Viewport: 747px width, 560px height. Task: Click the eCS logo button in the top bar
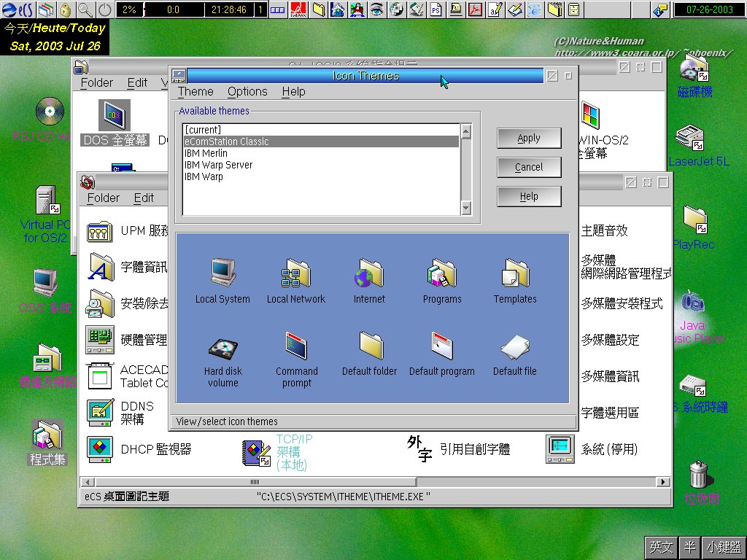coord(18,9)
